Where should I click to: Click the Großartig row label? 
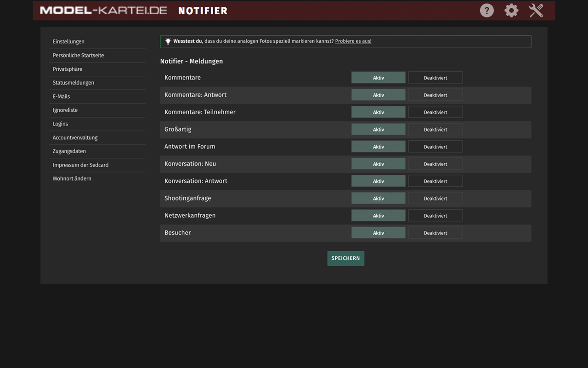[178, 129]
